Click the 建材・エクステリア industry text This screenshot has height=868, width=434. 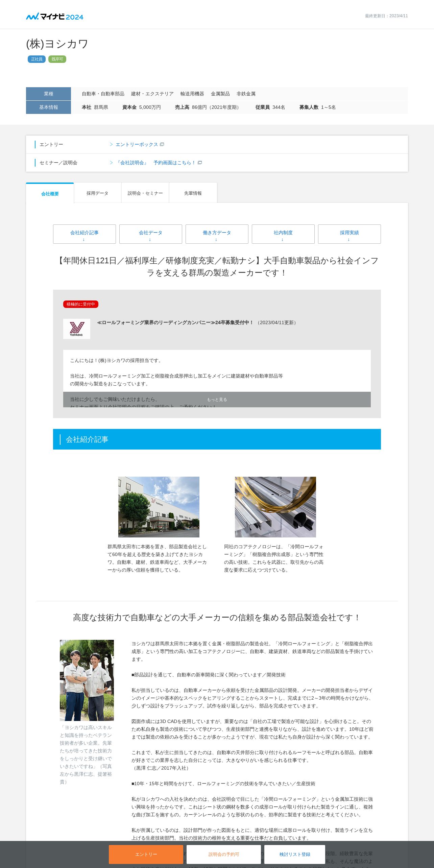152,94
